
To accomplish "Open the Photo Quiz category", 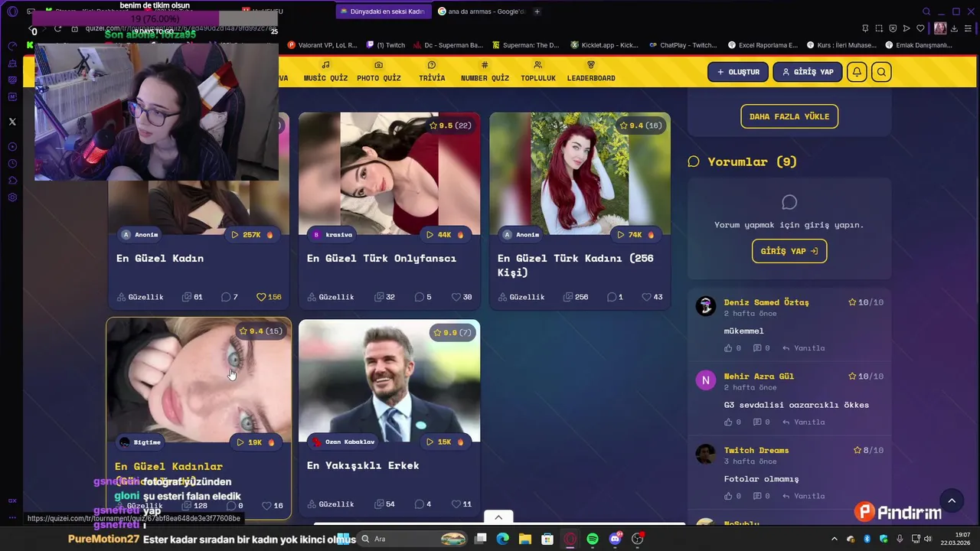I will (379, 71).
